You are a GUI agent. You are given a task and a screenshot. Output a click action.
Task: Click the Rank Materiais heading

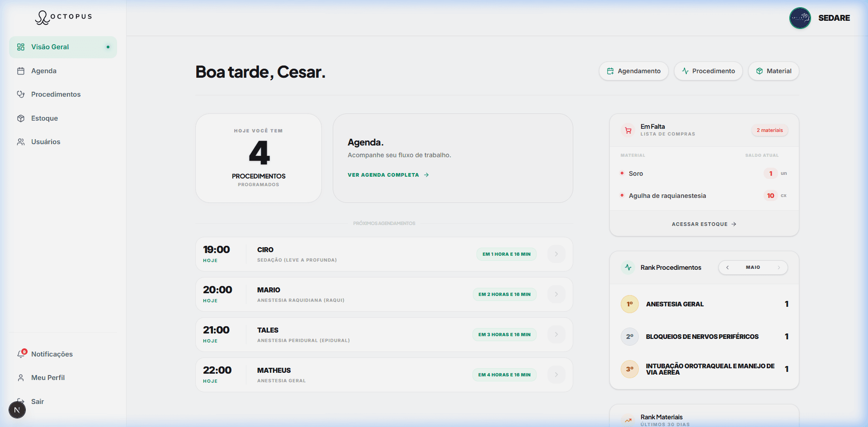pos(661,417)
